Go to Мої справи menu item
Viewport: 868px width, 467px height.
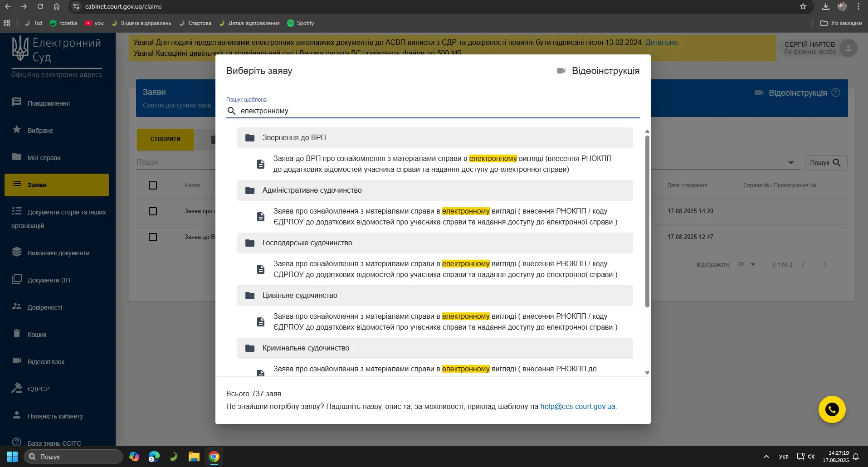pyautogui.click(x=44, y=158)
